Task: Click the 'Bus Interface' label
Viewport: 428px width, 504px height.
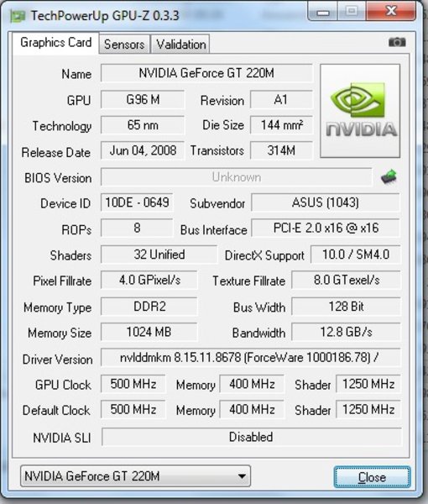Action: [x=213, y=230]
